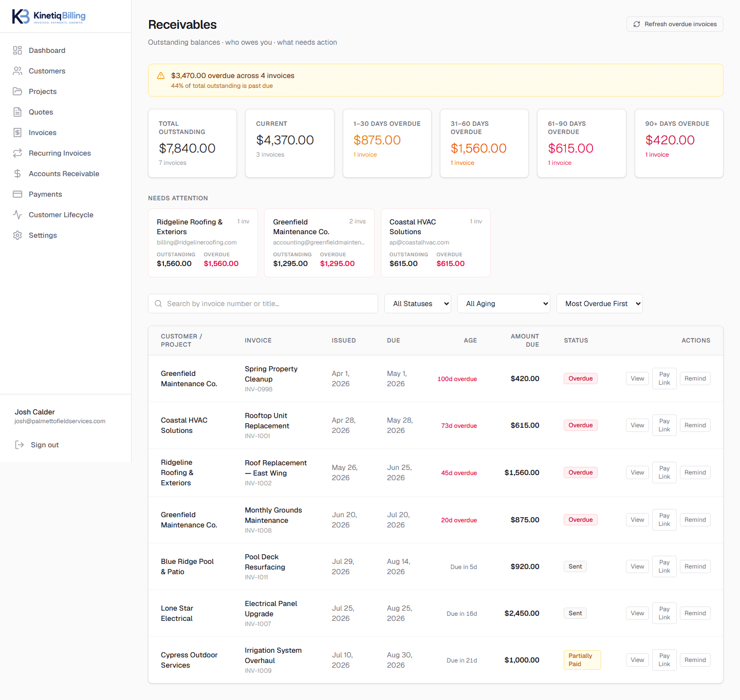This screenshot has height=700, width=740.
Task: Click the Current $4,370.00 card
Action: click(290, 143)
